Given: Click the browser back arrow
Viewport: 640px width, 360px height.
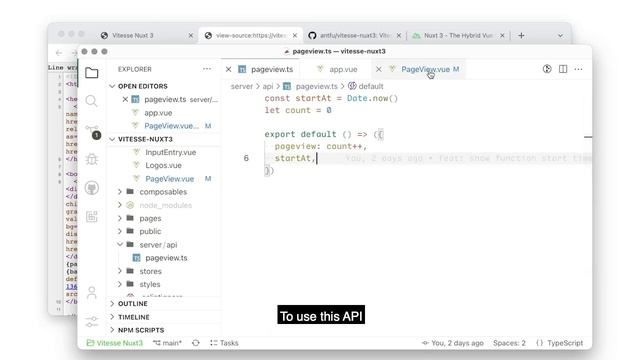Looking at the screenshot, I should click(x=59, y=53).
